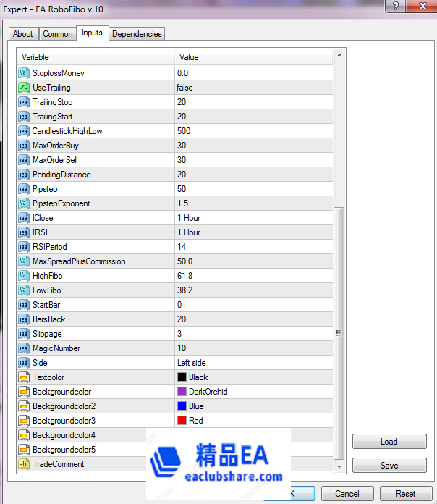Click the StoplossMoney variable icon
Screen dimensions: 437x504
click(24, 73)
